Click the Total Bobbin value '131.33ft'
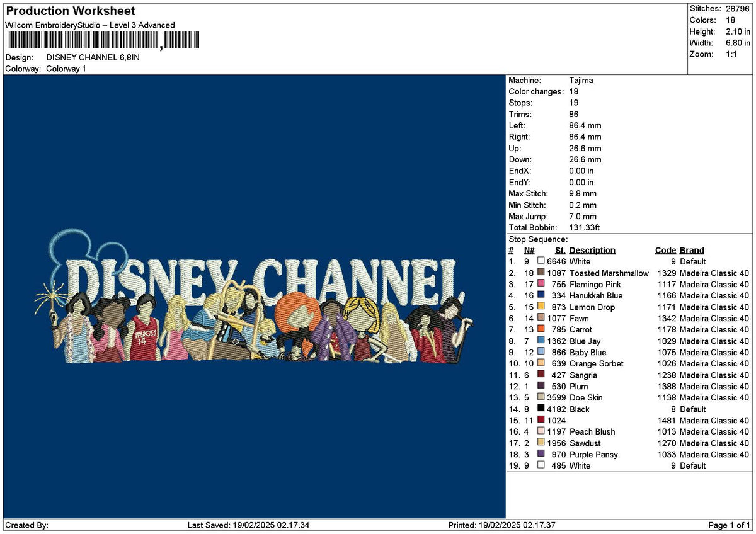The width and height of the screenshot is (756, 534). pos(585,227)
